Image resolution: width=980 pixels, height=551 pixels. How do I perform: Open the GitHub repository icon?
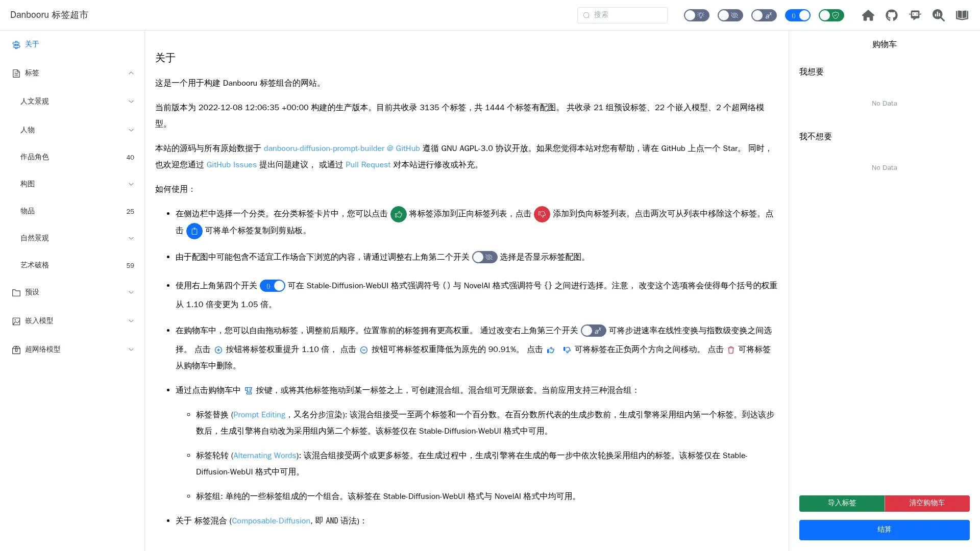(x=892, y=15)
